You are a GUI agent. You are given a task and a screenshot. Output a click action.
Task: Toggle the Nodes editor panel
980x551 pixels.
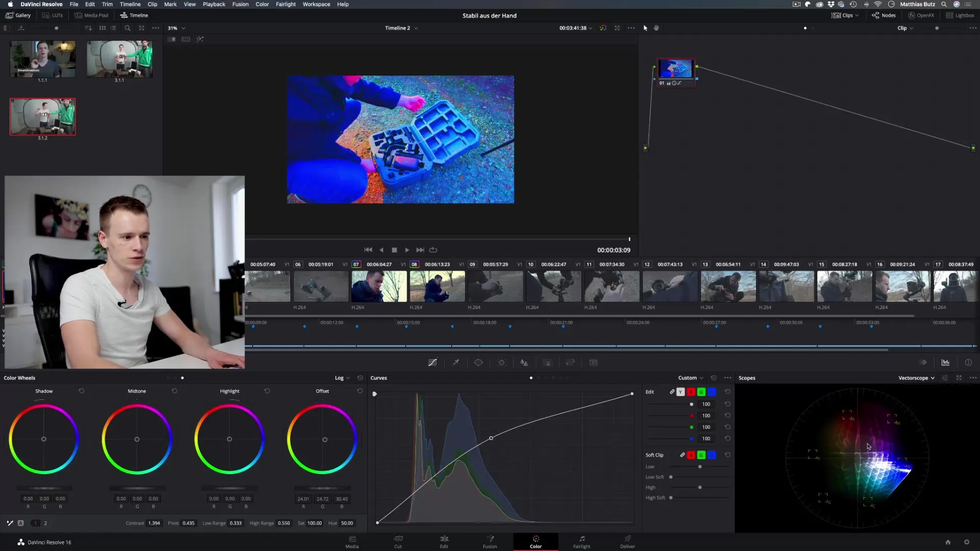(884, 15)
